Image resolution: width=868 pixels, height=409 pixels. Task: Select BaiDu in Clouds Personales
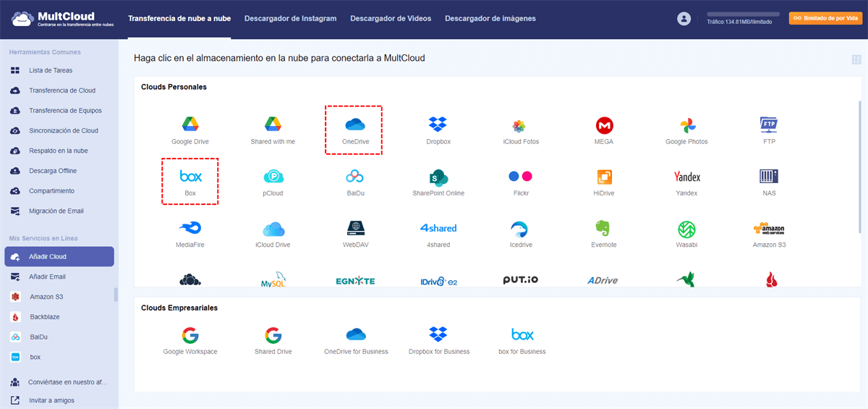pos(355,182)
